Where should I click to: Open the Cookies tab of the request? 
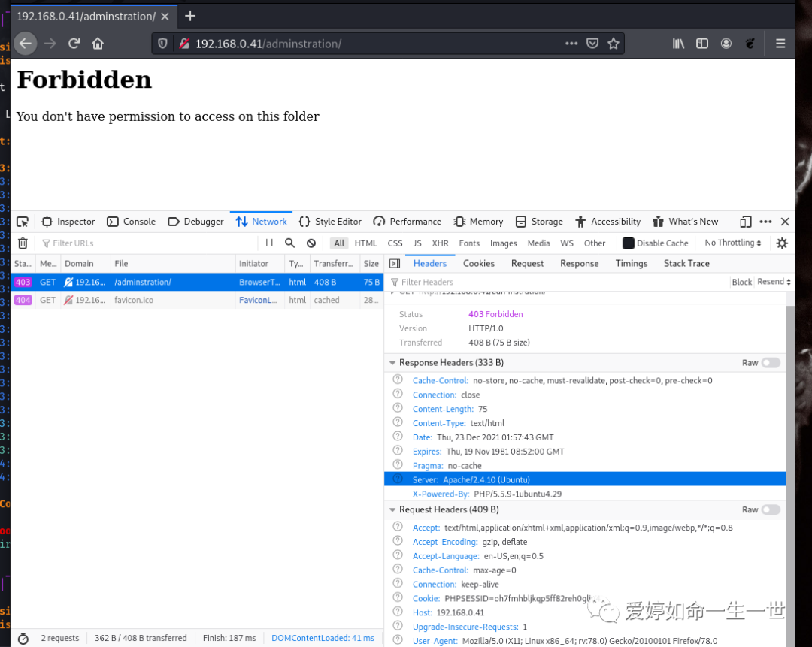[x=478, y=264]
